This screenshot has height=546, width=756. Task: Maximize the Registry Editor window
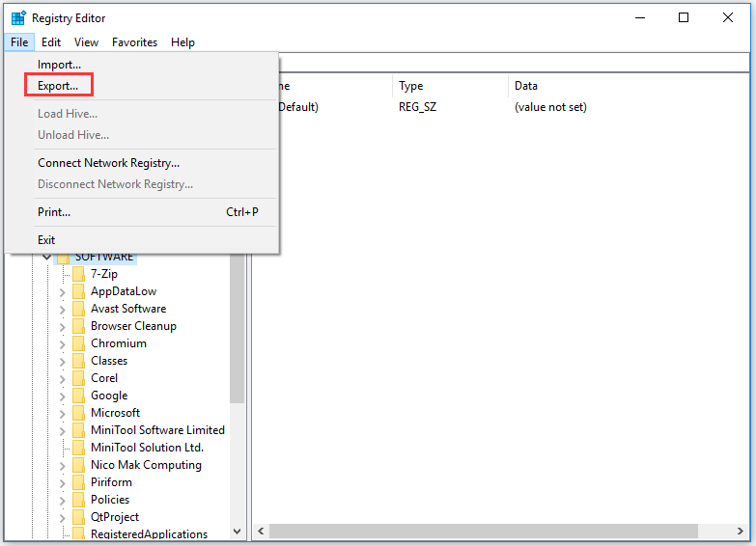(x=684, y=17)
